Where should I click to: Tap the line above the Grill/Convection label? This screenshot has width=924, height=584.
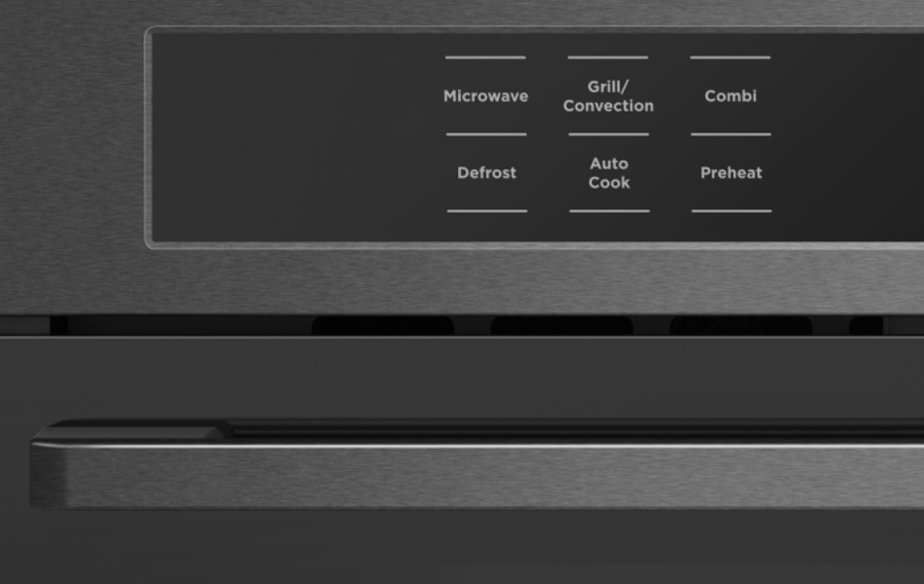608,57
